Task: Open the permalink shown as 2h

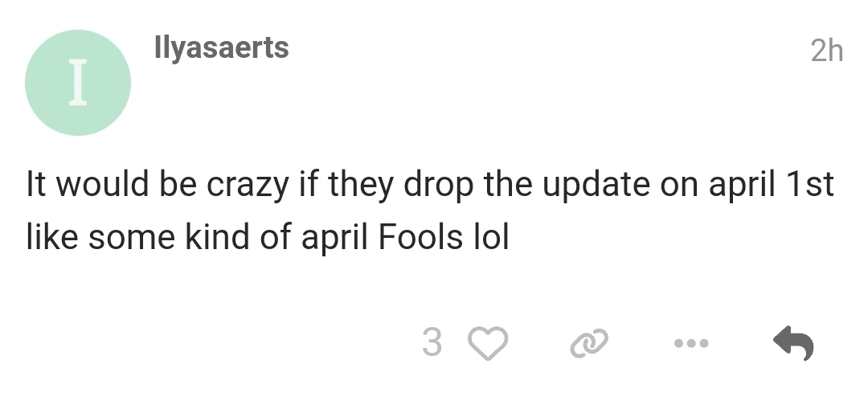Action: click(x=826, y=51)
